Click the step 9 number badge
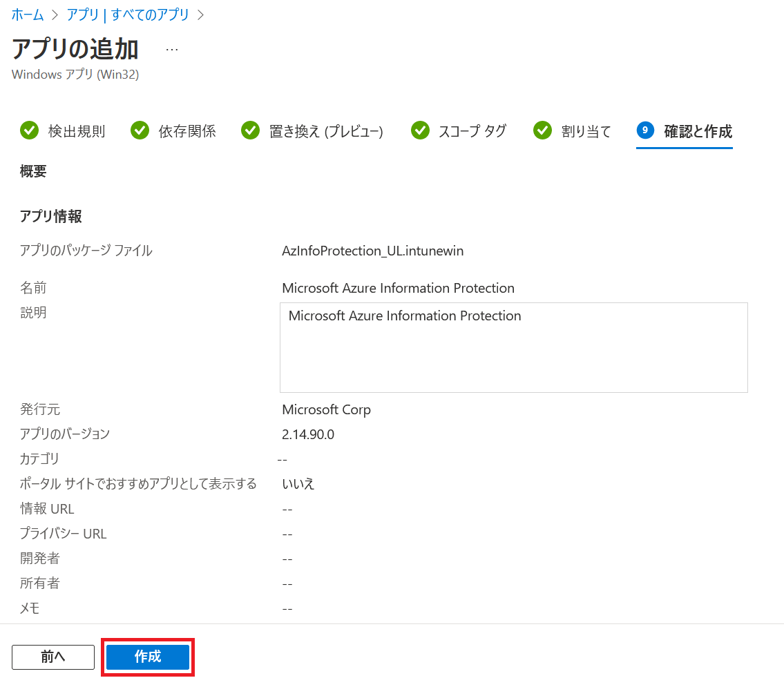The image size is (784, 678). pos(645,130)
